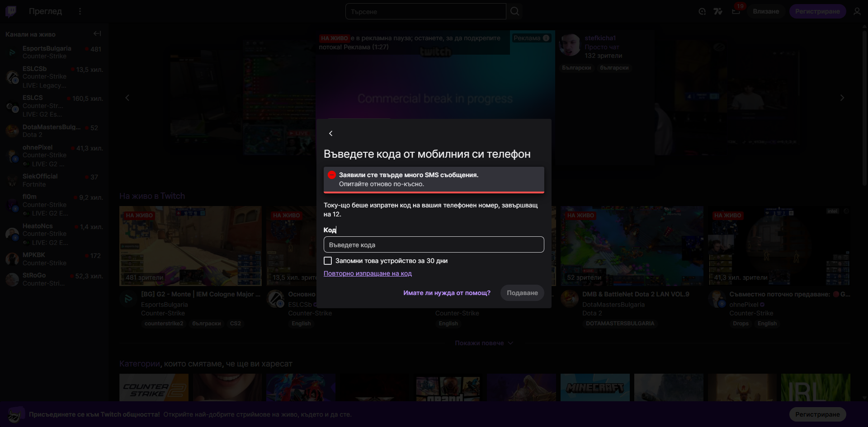The image size is (868, 427).
Task: Open the DMB & BattleNet Dota 2 LAN VOL.9 title
Action: 636,294
